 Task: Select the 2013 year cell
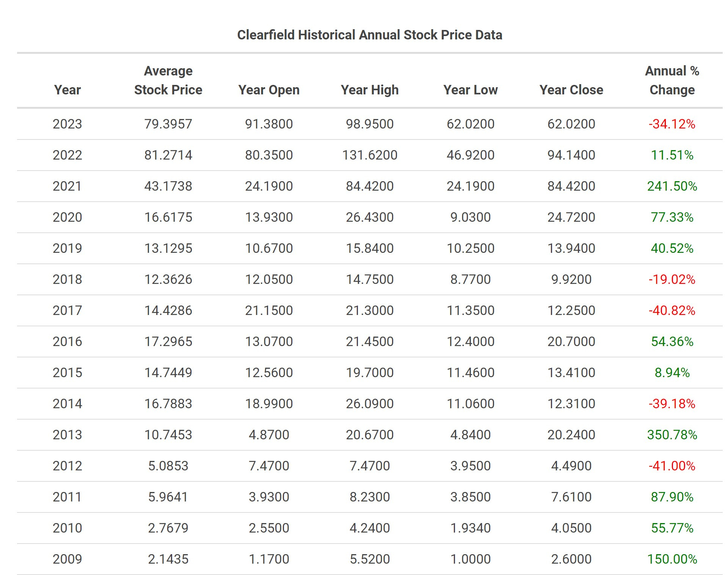tap(67, 435)
